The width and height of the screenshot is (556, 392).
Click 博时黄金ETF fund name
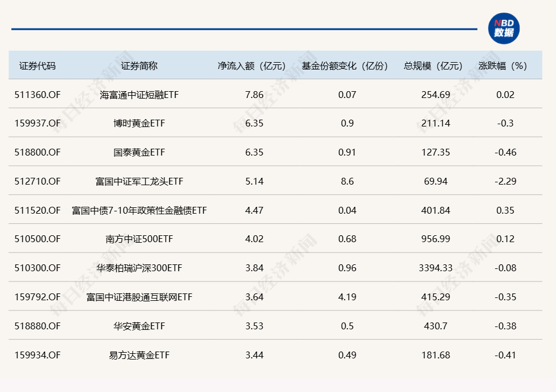[x=139, y=123]
